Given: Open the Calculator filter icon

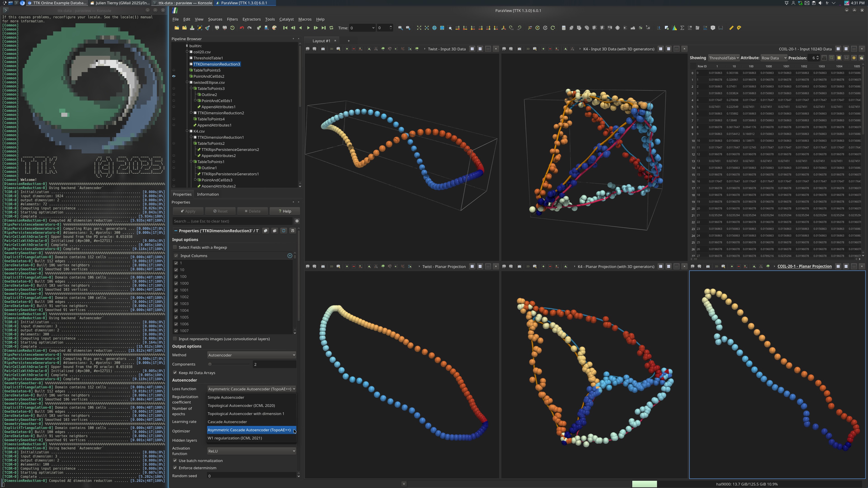Looking at the screenshot, I should 563,28.
